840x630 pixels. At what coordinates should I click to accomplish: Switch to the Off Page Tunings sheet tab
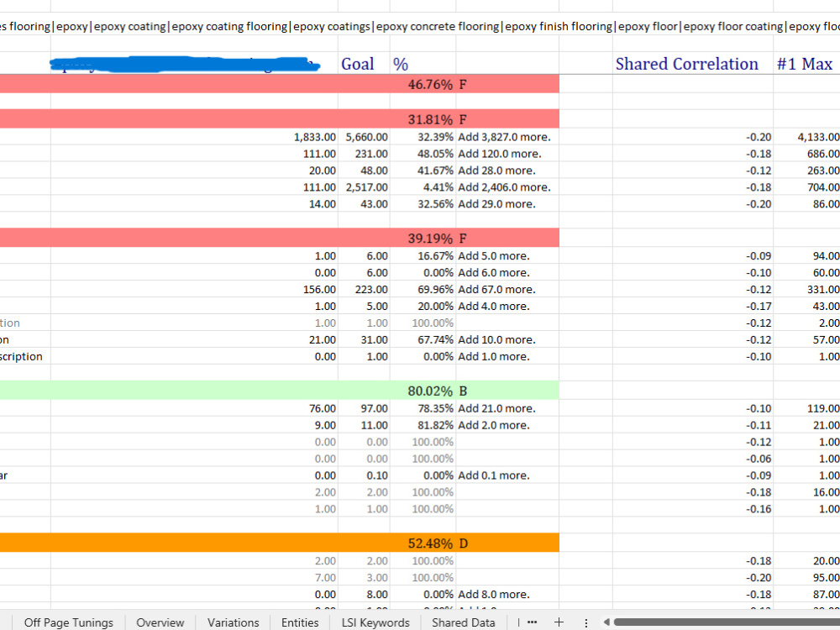(69, 622)
